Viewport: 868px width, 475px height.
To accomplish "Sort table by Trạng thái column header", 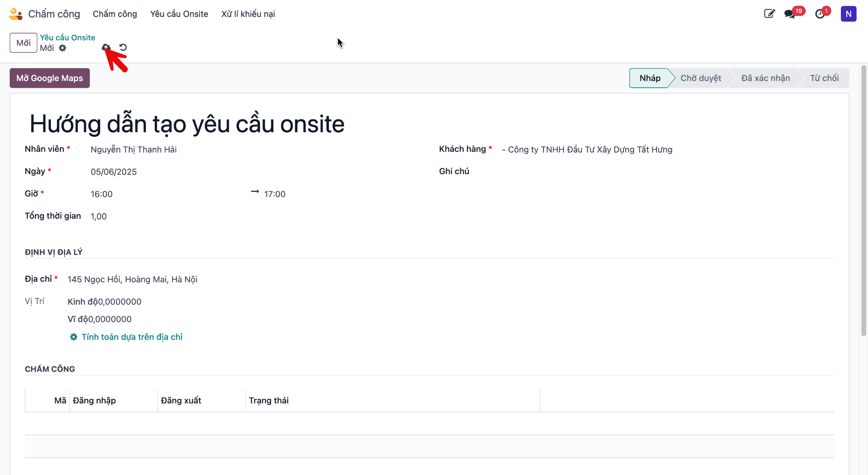I will pos(392,400).
